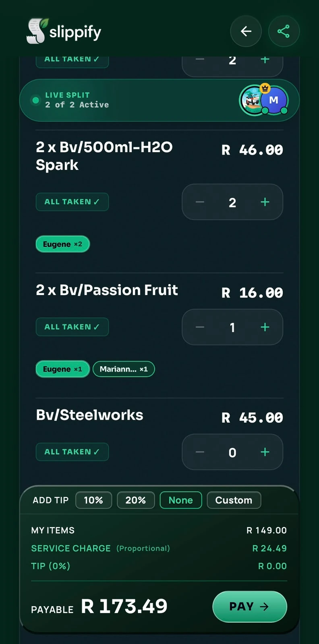The height and width of the screenshot is (644, 319).
Task: Open the Custom tip option
Action: click(x=234, y=500)
